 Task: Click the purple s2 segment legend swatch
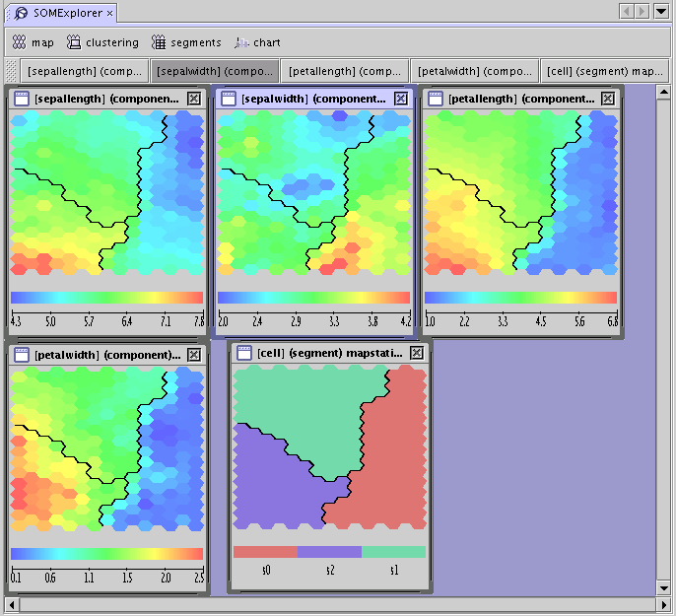tap(328, 552)
